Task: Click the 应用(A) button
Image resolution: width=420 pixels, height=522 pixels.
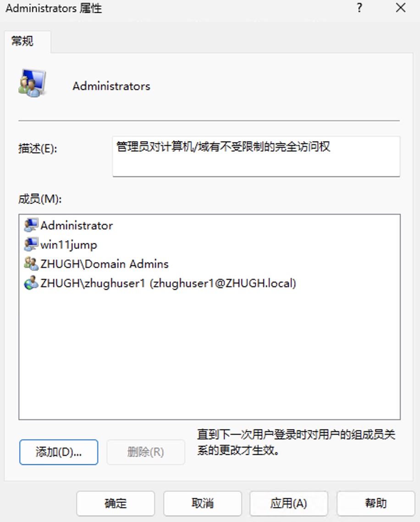Action: click(288, 503)
